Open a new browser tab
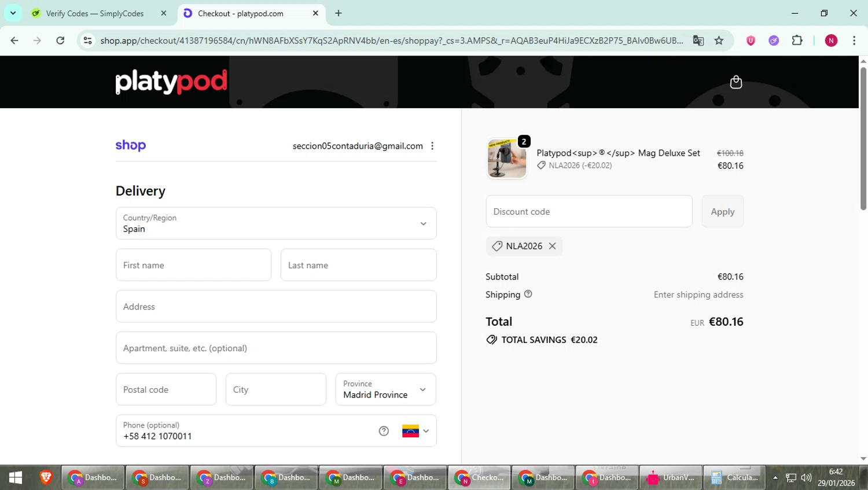Viewport: 868px width, 490px height. 339,13
